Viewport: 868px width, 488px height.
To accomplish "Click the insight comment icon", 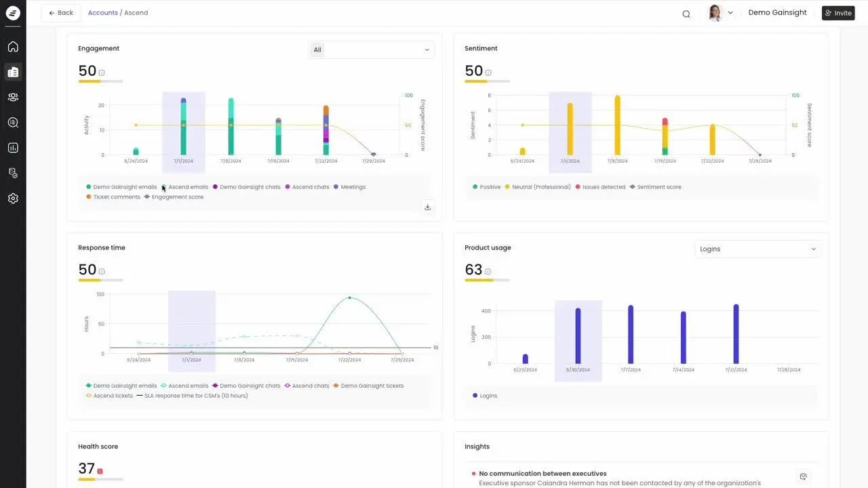I will pyautogui.click(x=804, y=476).
